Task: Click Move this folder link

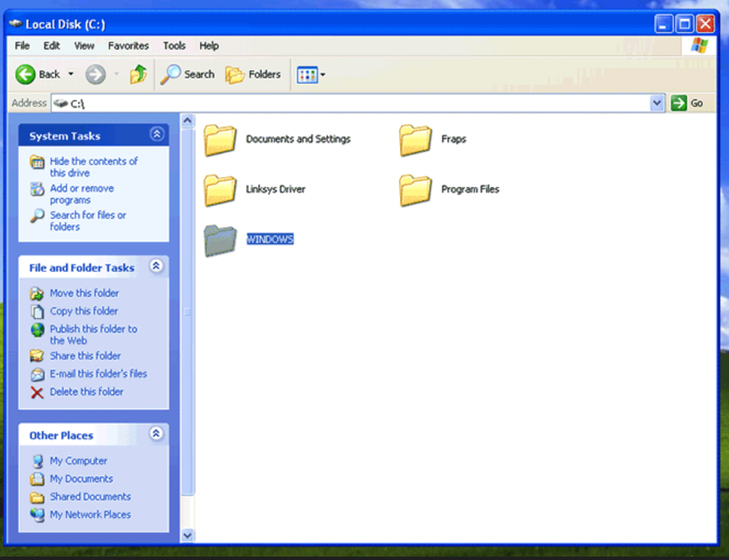Action: point(84,293)
